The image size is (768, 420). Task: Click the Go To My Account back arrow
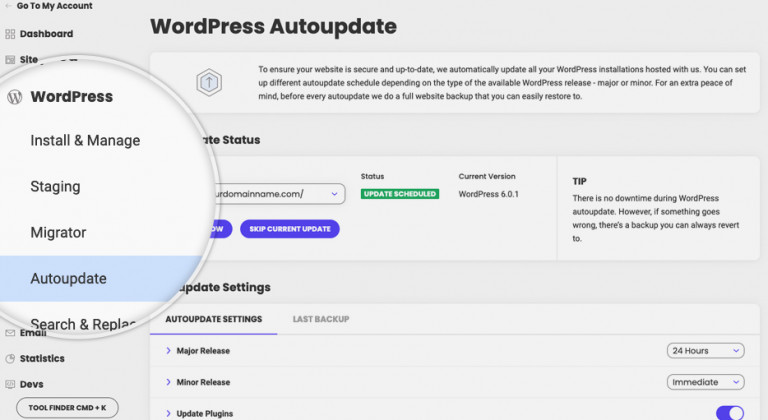tap(8, 6)
